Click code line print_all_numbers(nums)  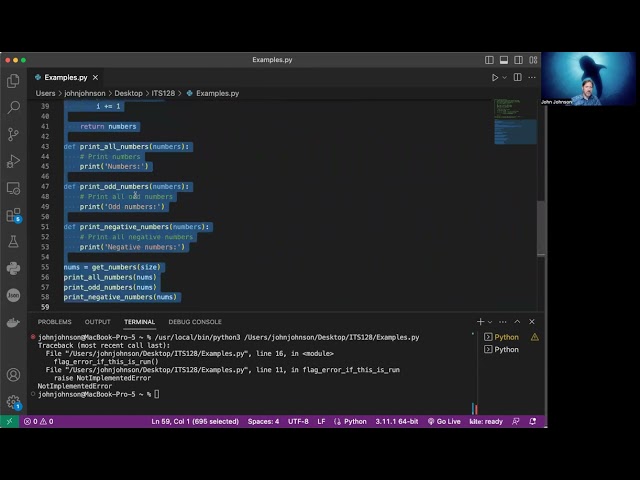pos(110,277)
